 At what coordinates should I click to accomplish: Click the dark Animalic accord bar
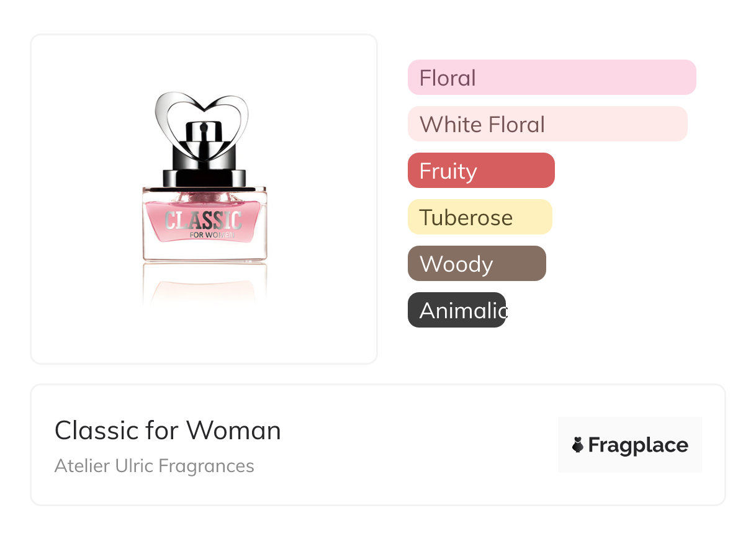coord(456,310)
